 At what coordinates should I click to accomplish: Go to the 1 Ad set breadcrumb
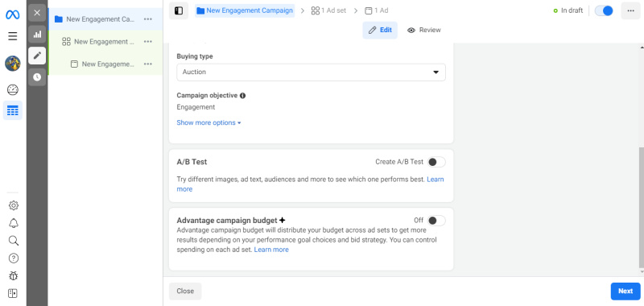[x=328, y=10]
